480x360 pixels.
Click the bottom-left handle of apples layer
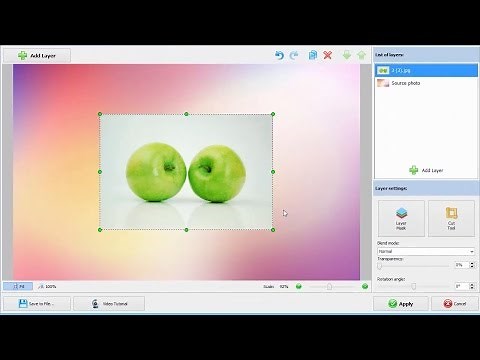click(100, 230)
